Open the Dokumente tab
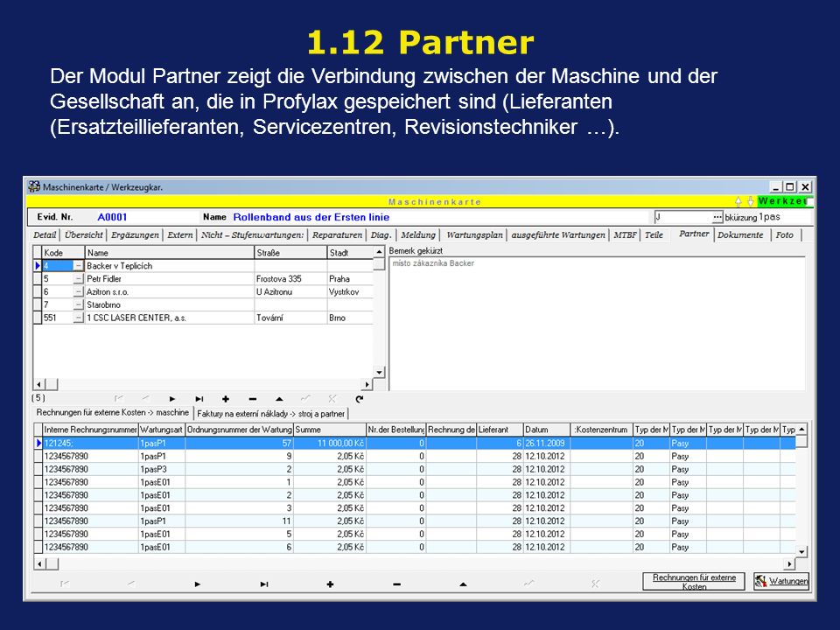Screen dimensions: 840x630 [740, 235]
